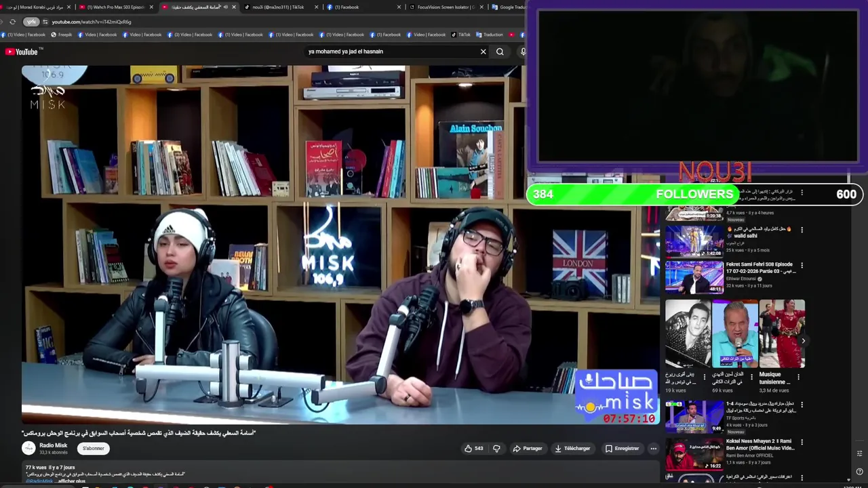The width and height of the screenshot is (868, 488).
Task: Open the Freepik bookmark
Action: click(x=62, y=35)
